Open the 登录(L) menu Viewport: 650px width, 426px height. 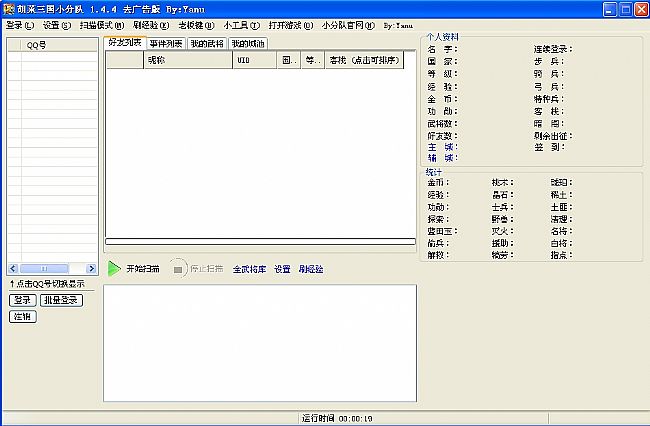[x=19, y=25]
